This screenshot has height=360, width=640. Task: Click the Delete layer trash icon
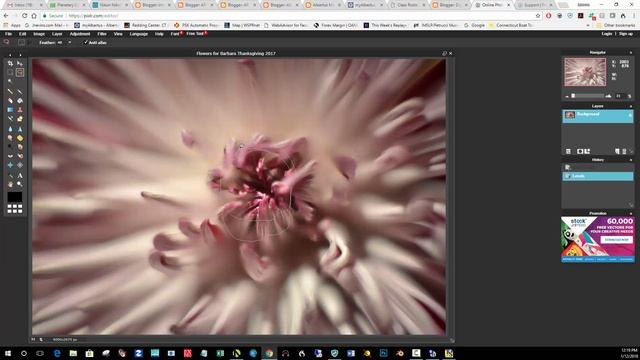pos(624,151)
